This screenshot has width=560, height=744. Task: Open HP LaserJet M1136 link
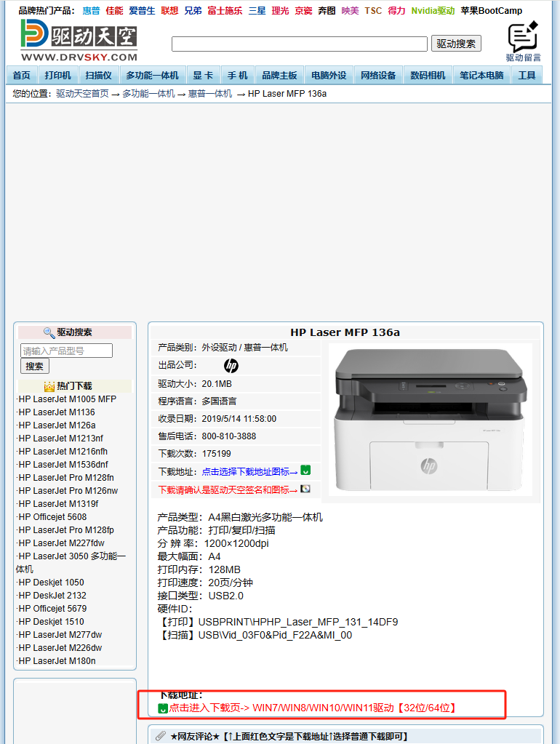(57, 412)
